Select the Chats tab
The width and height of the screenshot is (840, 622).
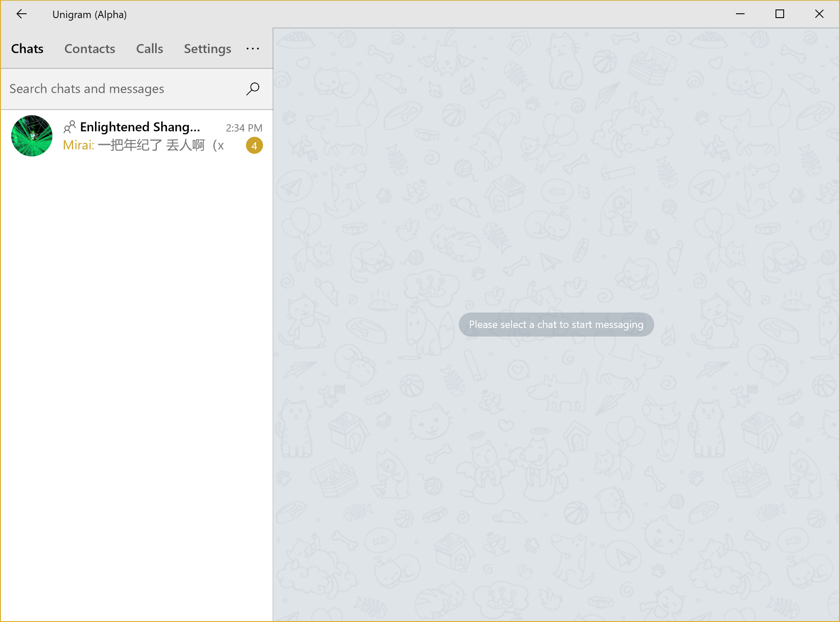27,49
